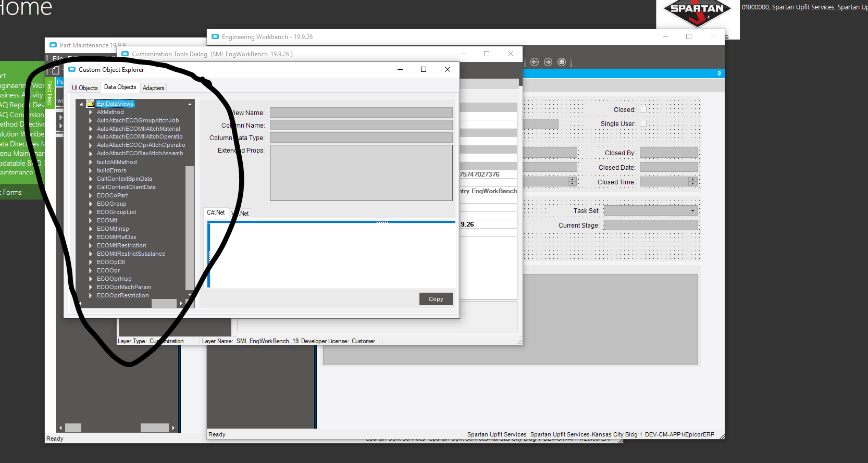This screenshot has width=868, height=463.
Task: Select the buildAltMethod tree item
Action: pos(117,162)
